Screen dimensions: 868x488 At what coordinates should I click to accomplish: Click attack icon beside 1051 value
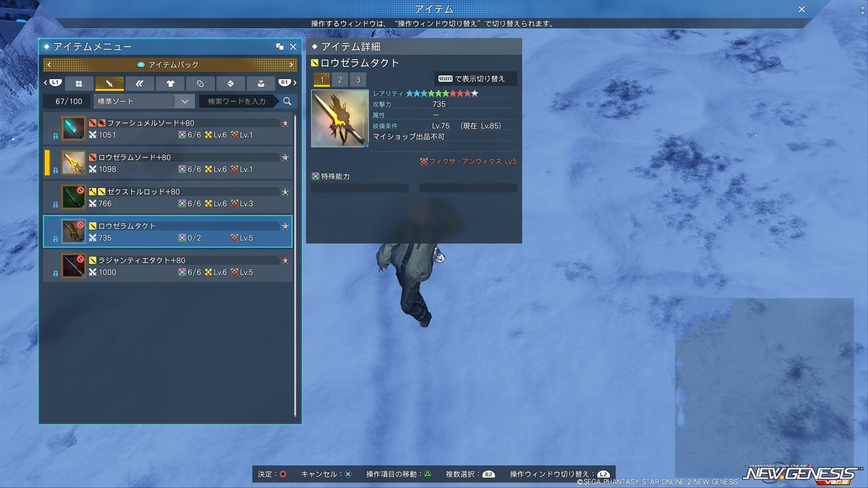pos(93,135)
